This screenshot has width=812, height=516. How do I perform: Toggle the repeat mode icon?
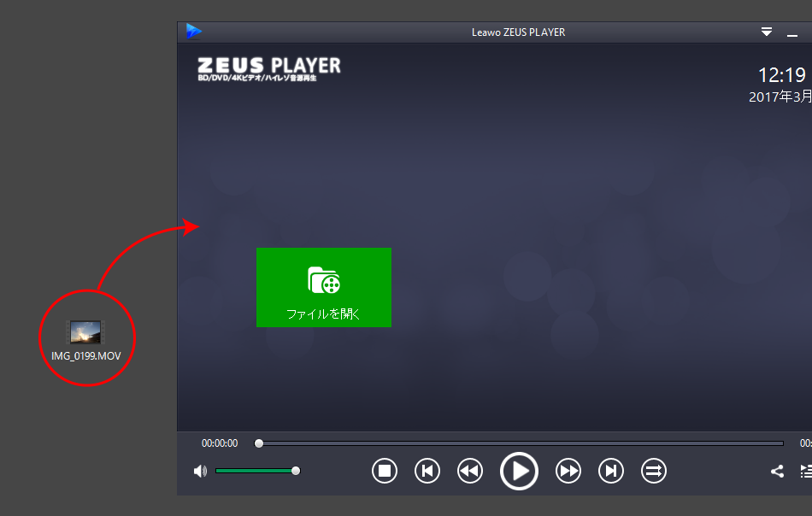point(654,471)
